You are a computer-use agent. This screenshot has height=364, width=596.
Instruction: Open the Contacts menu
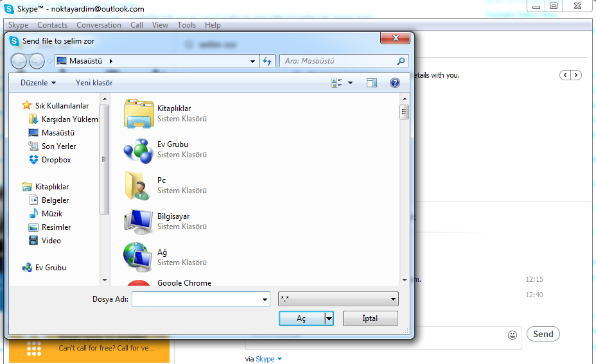pyautogui.click(x=53, y=25)
